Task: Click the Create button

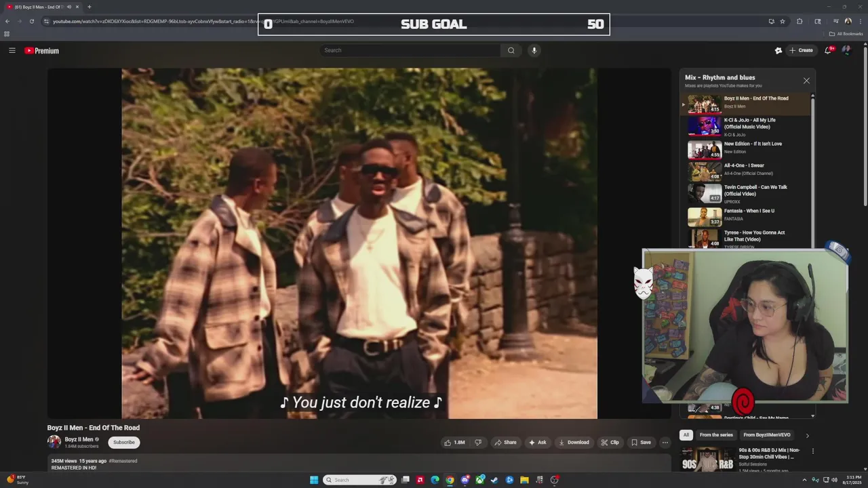Action: click(802, 50)
